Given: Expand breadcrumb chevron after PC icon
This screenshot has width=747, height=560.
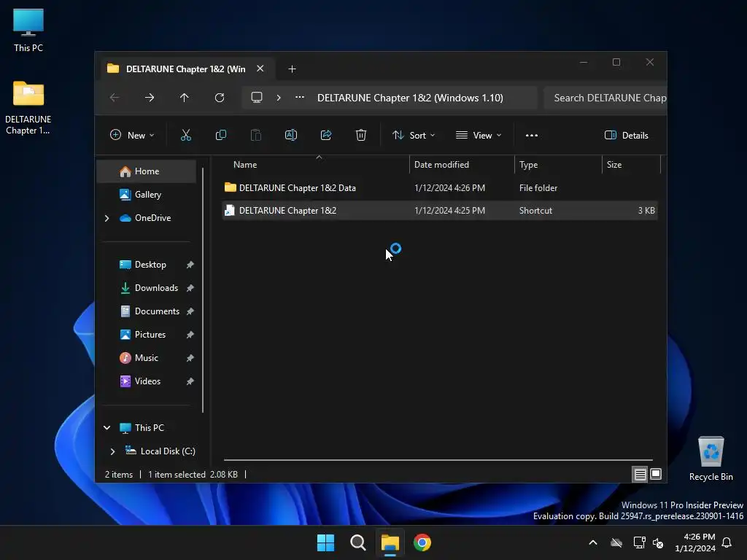Looking at the screenshot, I should coord(279,98).
